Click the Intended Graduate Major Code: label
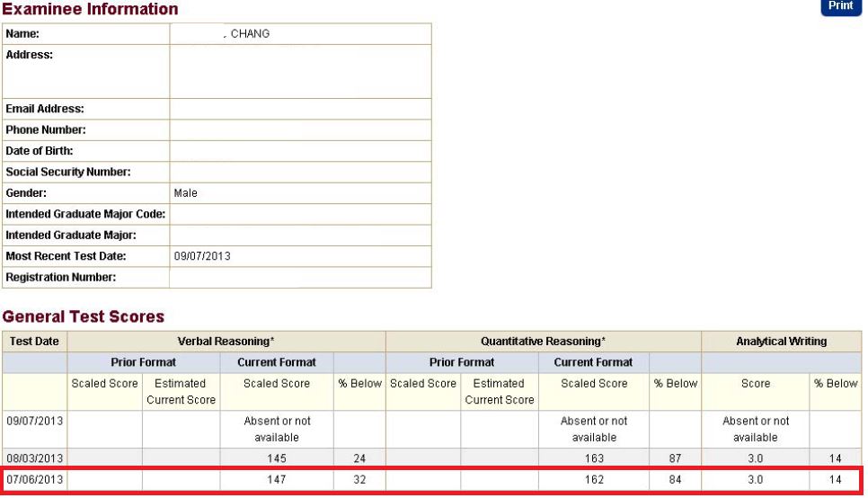The width and height of the screenshot is (868, 498). (85, 214)
